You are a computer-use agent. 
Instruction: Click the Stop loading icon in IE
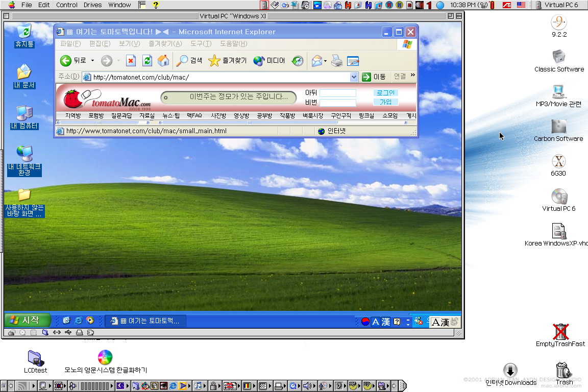[x=131, y=61]
